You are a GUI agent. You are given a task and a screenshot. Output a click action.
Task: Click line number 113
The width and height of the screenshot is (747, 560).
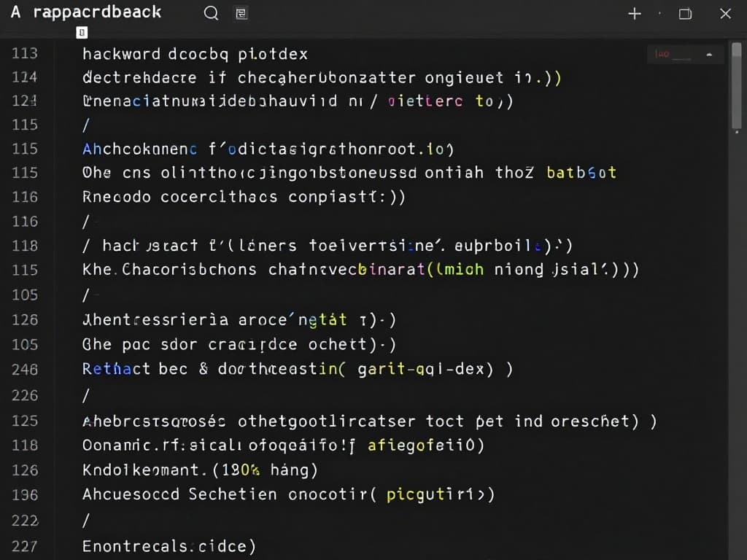(24, 52)
